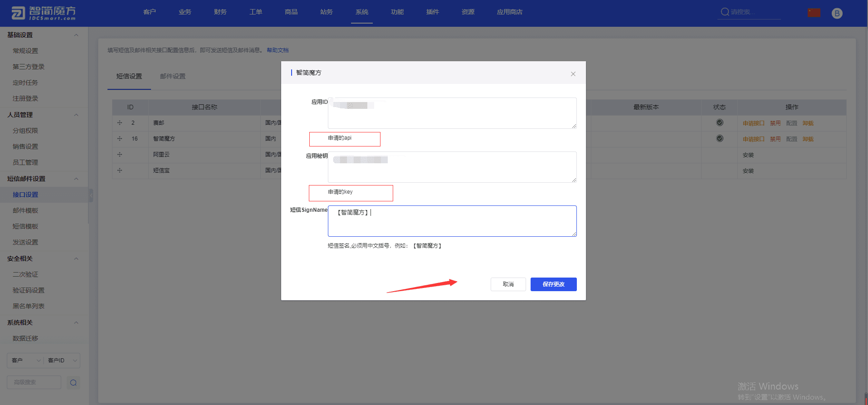This screenshot has height=405, width=868.
Task: Collapse the 安全相关 sidebar section
Action: 76,259
